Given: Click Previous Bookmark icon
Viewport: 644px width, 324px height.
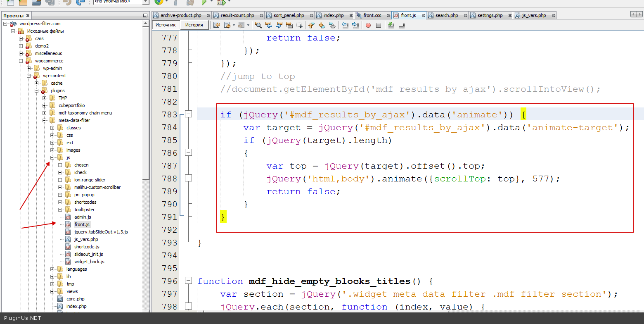Looking at the screenshot, I should click(312, 25).
